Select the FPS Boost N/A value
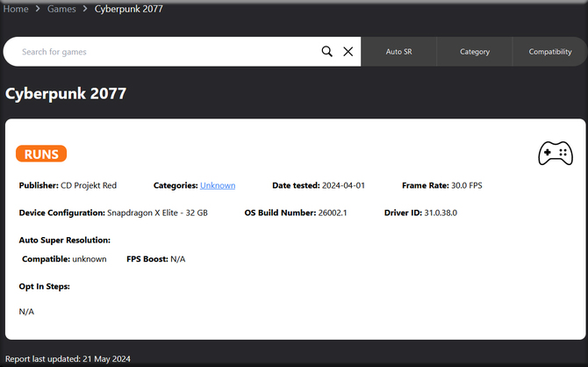This screenshot has width=588, height=367. coord(178,259)
